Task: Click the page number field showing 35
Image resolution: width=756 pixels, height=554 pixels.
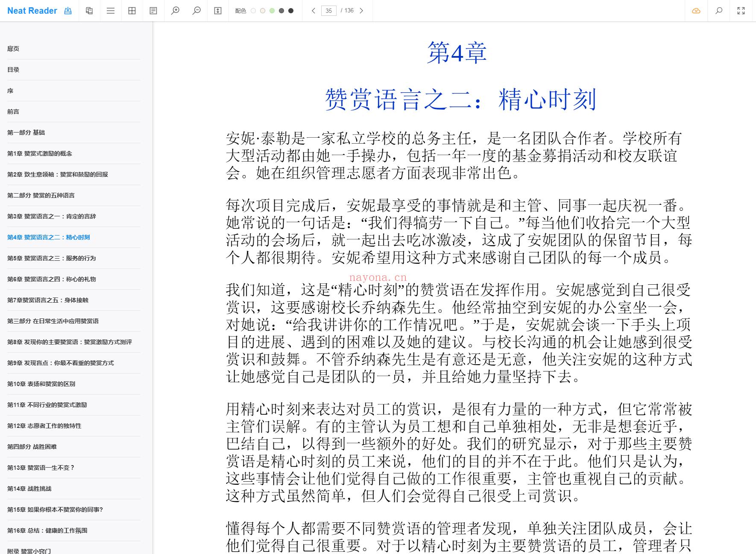Action: [328, 11]
